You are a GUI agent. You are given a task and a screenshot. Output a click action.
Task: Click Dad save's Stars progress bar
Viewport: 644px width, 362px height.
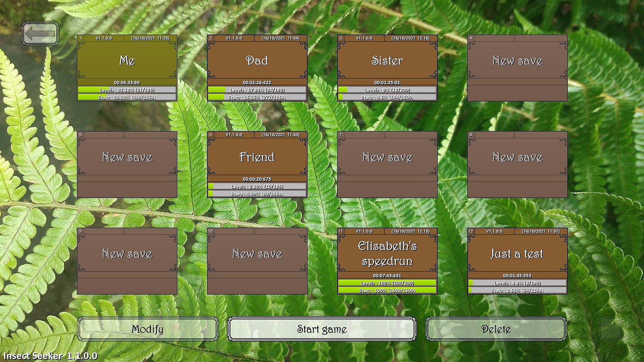pyautogui.click(x=257, y=97)
